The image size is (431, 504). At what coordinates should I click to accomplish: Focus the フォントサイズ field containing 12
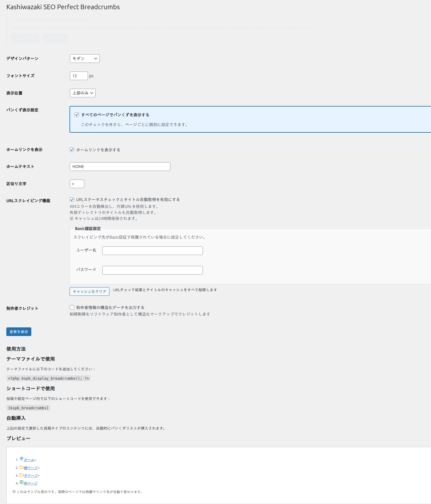(x=78, y=76)
